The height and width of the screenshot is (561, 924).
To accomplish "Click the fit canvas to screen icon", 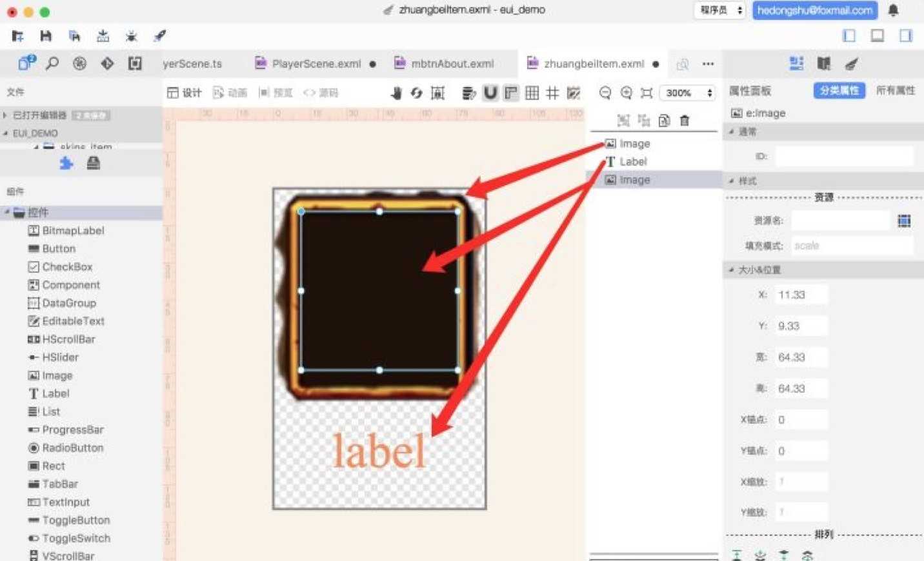I will click(x=647, y=93).
